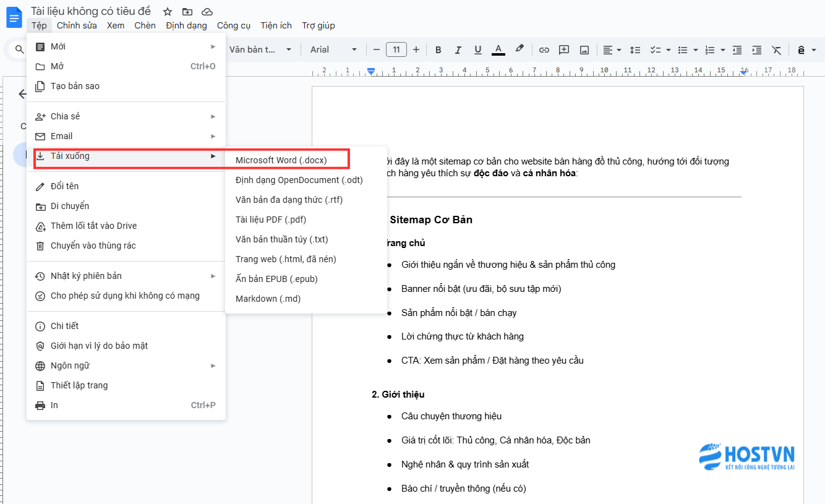The width and height of the screenshot is (825, 504).
Task: Open the Xem menu
Action: (x=116, y=25)
